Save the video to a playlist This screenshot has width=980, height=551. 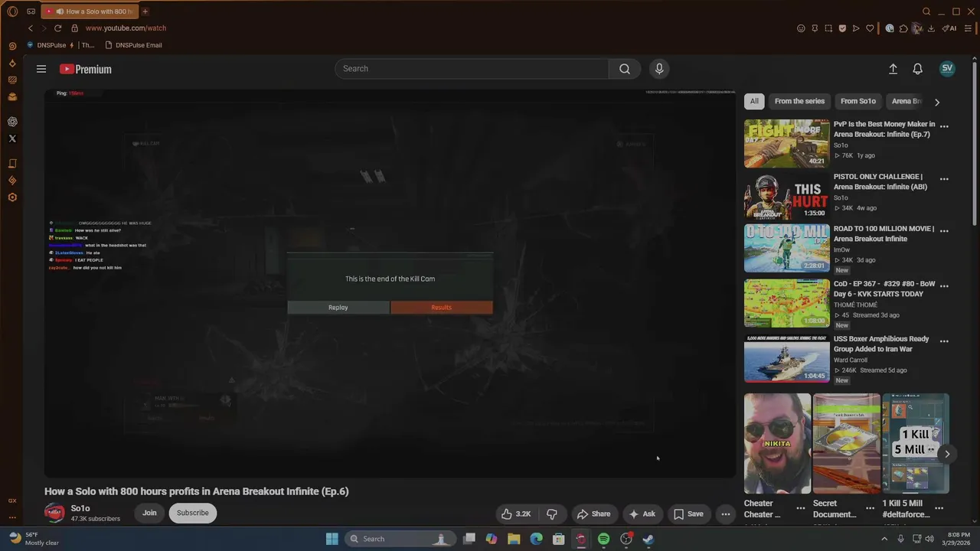click(688, 514)
